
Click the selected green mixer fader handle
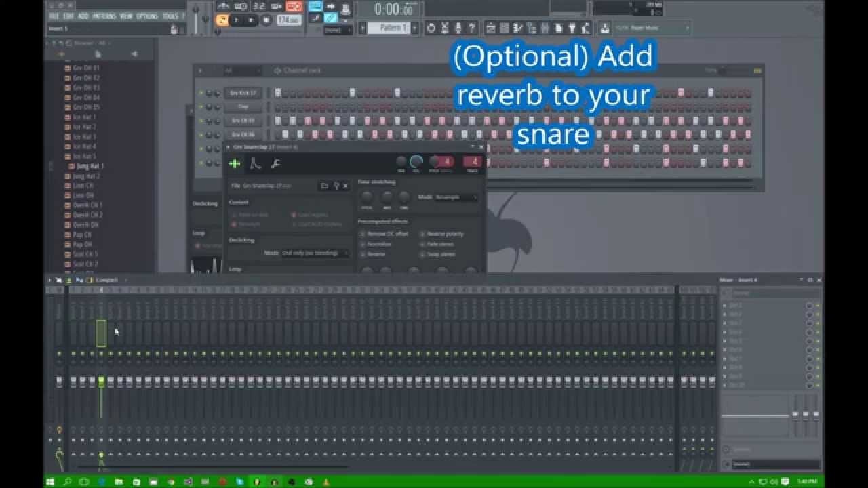click(101, 382)
